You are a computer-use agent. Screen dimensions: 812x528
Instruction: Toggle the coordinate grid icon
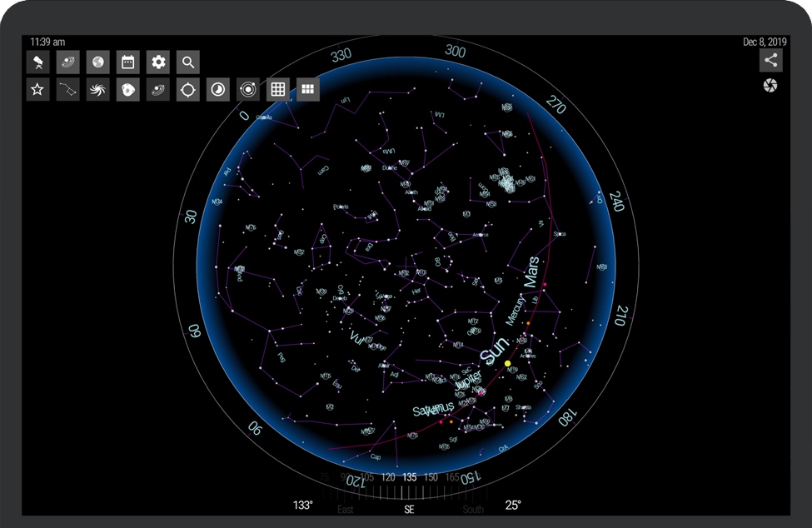point(278,90)
